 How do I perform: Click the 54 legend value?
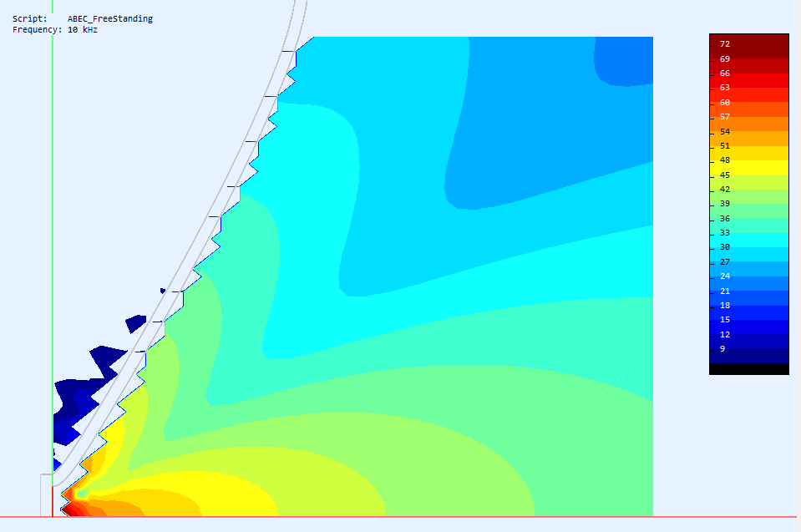click(725, 131)
